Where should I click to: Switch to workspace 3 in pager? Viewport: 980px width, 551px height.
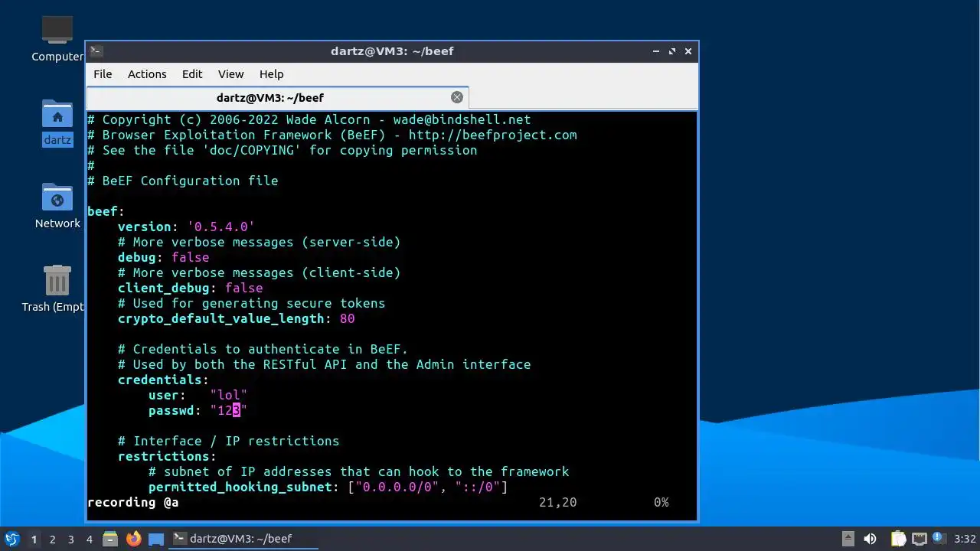70,539
